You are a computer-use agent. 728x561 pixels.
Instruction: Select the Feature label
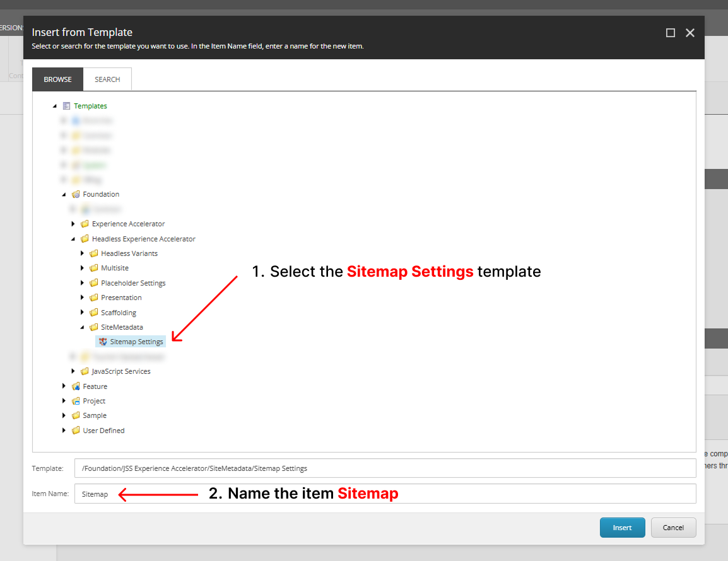95,386
